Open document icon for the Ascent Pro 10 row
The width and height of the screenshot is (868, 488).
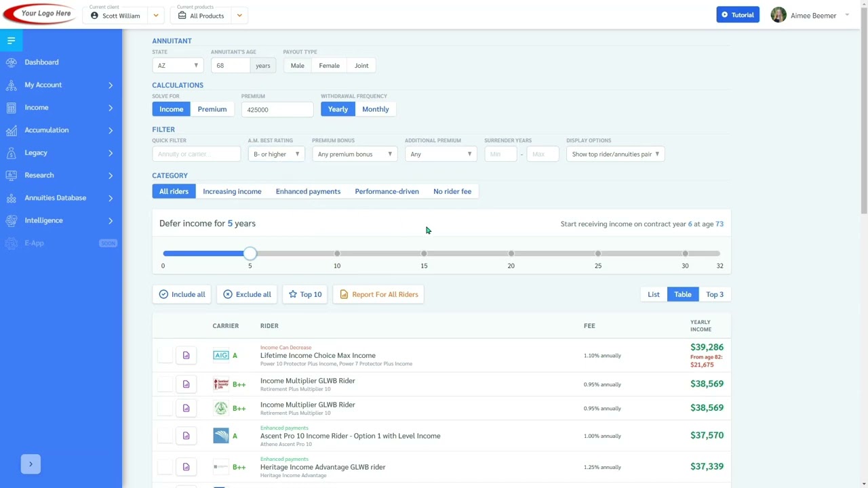tap(186, 436)
